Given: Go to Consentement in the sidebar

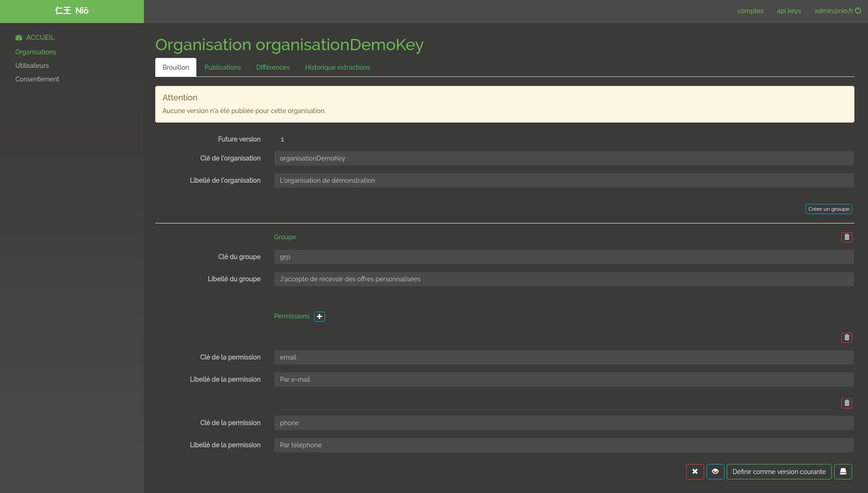Looking at the screenshot, I should tap(37, 79).
